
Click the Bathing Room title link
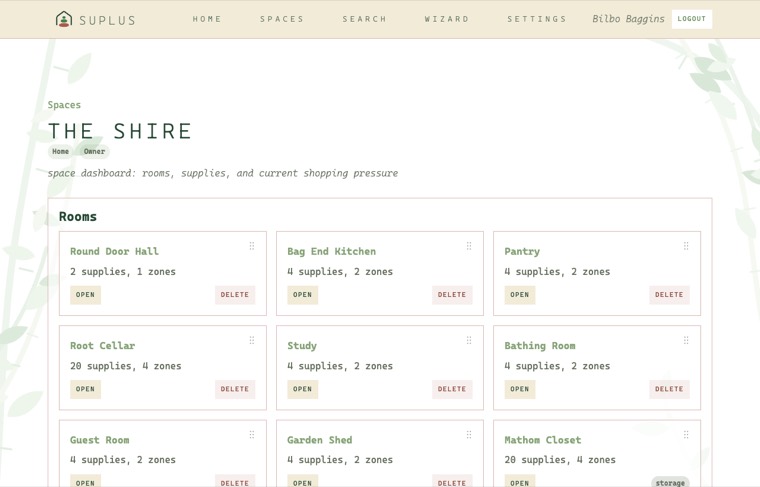coord(540,346)
